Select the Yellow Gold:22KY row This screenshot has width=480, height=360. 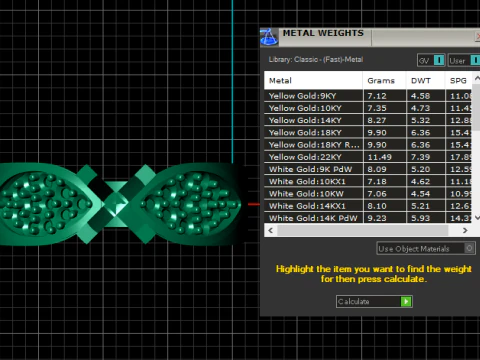coord(368,157)
